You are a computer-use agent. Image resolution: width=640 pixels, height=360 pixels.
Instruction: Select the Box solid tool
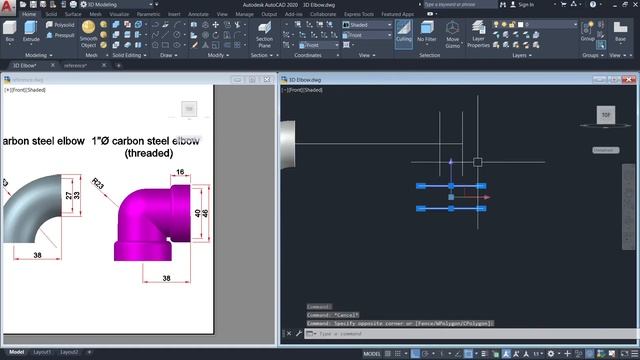pyautogui.click(x=9, y=32)
